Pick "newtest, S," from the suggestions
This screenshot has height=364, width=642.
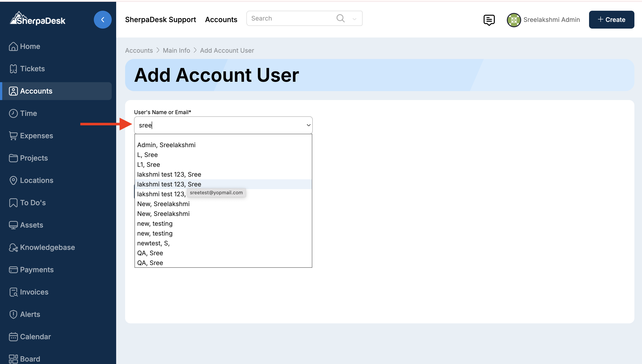(153, 243)
